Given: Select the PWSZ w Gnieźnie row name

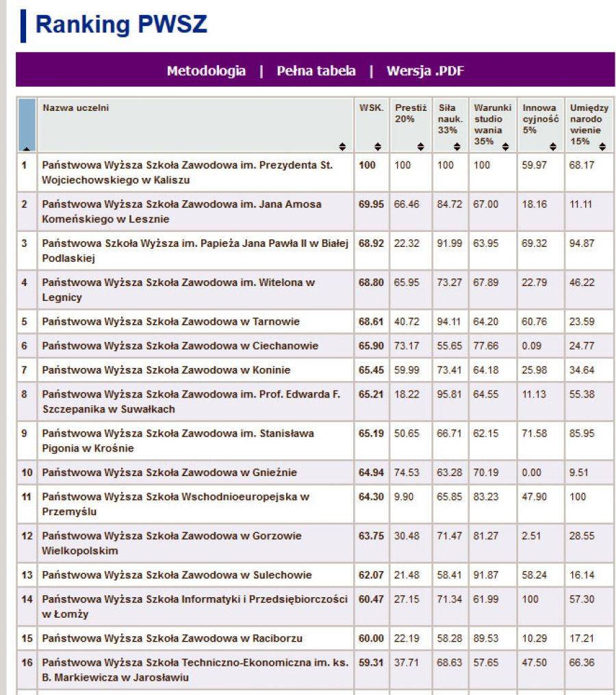Looking at the screenshot, I should tap(170, 473).
